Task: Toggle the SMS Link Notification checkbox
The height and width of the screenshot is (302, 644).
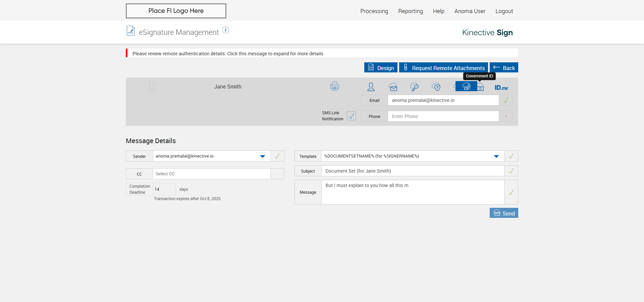Action: (x=351, y=116)
